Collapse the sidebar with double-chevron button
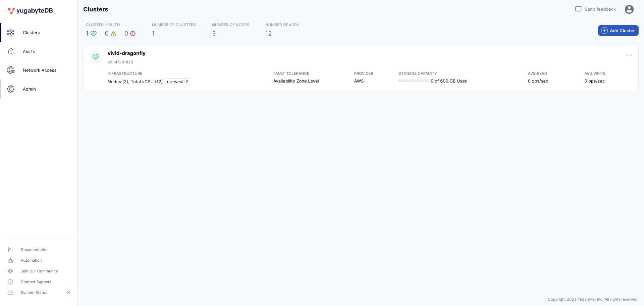644x306 pixels. [68, 293]
